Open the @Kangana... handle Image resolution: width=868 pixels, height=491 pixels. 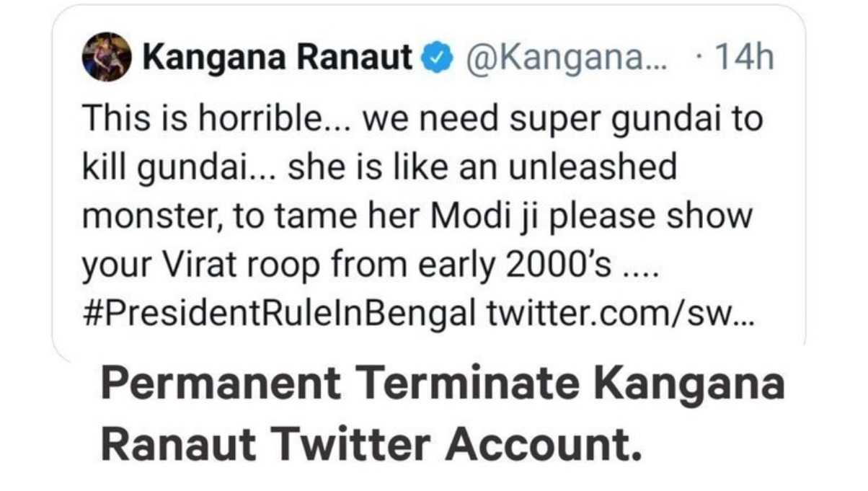(x=568, y=58)
